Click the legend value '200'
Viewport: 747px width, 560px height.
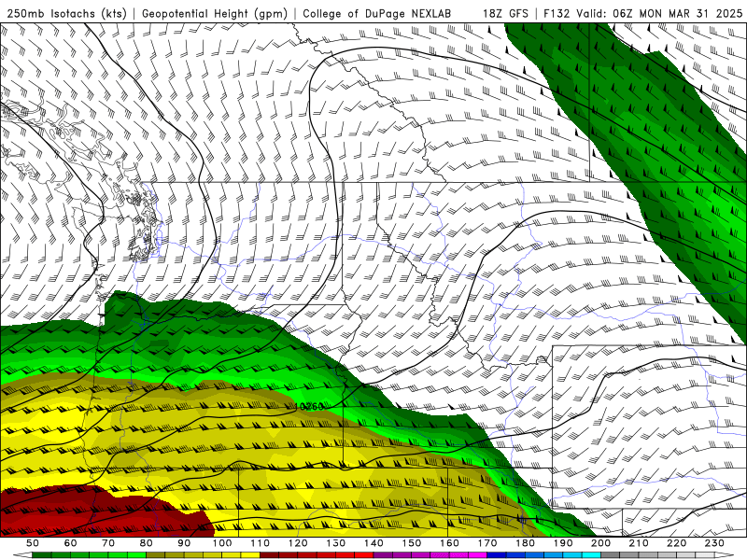pyautogui.click(x=601, y=543)
